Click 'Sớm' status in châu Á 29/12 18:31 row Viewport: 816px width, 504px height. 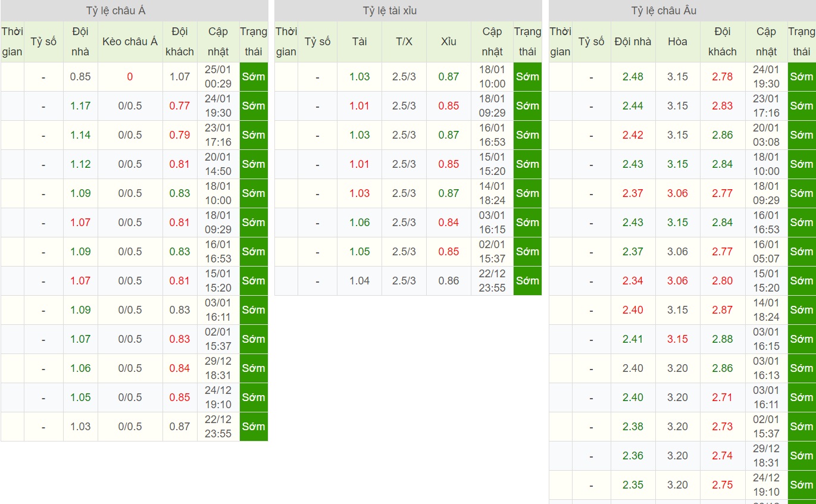click(x=254, y=368)
